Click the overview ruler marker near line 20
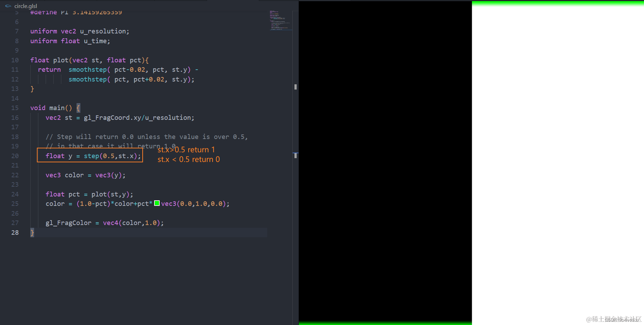The width and height of the screenshot is (644, 325). (295, 155)
